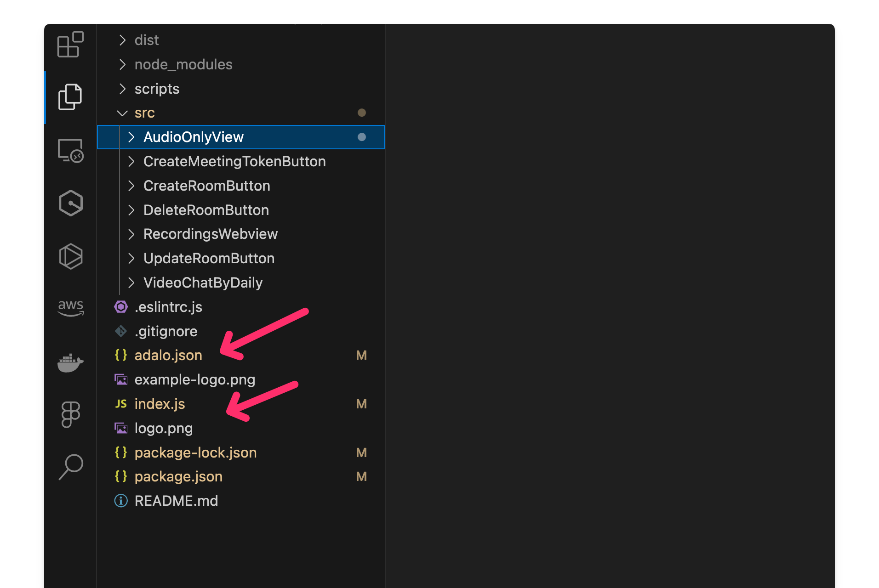Open adalo.json file
The image size is (879, 588).
(168, 356)
